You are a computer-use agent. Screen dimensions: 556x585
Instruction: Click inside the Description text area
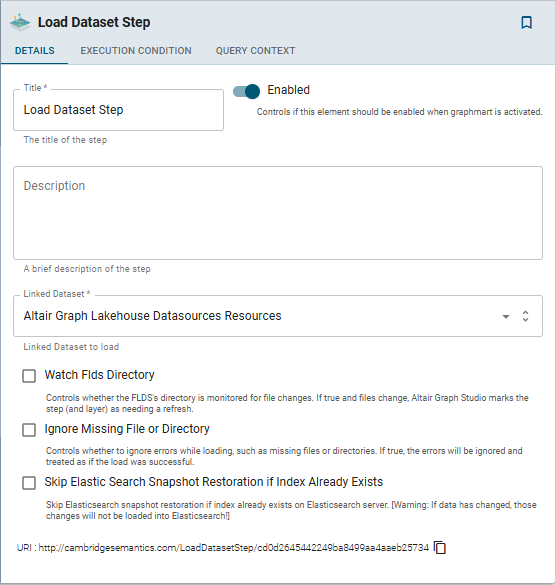click(x=278, y=213)
